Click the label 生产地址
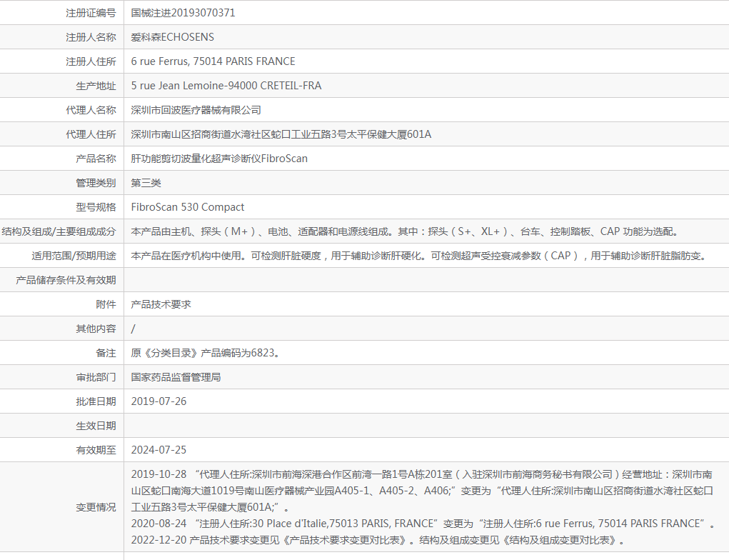 pyautogui.click(x=96, y=86)
